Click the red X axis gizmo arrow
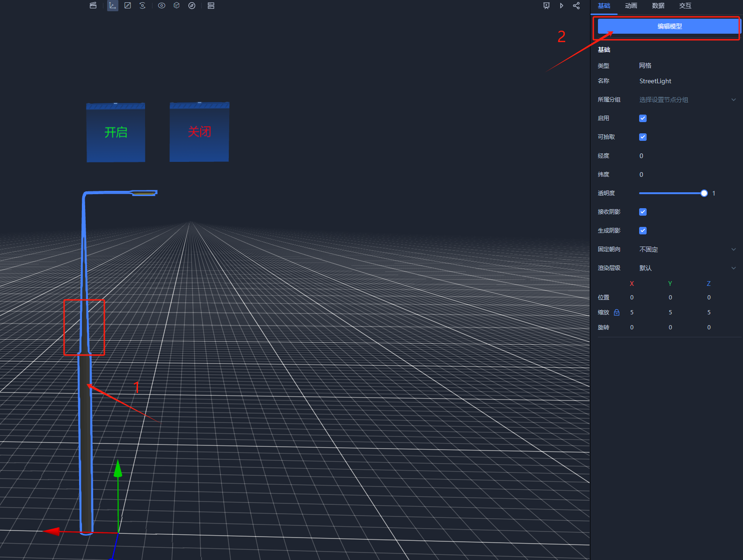The height and width of the screenshot is (560, 743). pyautogui.click(x=51, y=531)
